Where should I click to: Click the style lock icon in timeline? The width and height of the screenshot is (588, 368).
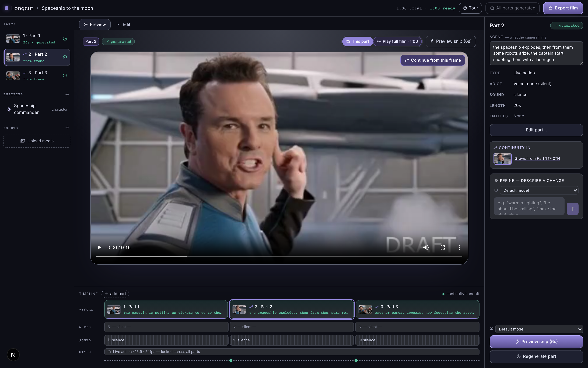pyautogui.click(x=109, y=352)
